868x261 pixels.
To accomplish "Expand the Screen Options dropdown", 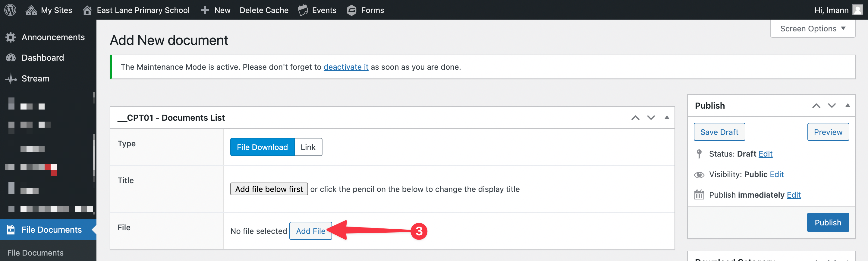I will pyautogui.click(x=813, y=29).
